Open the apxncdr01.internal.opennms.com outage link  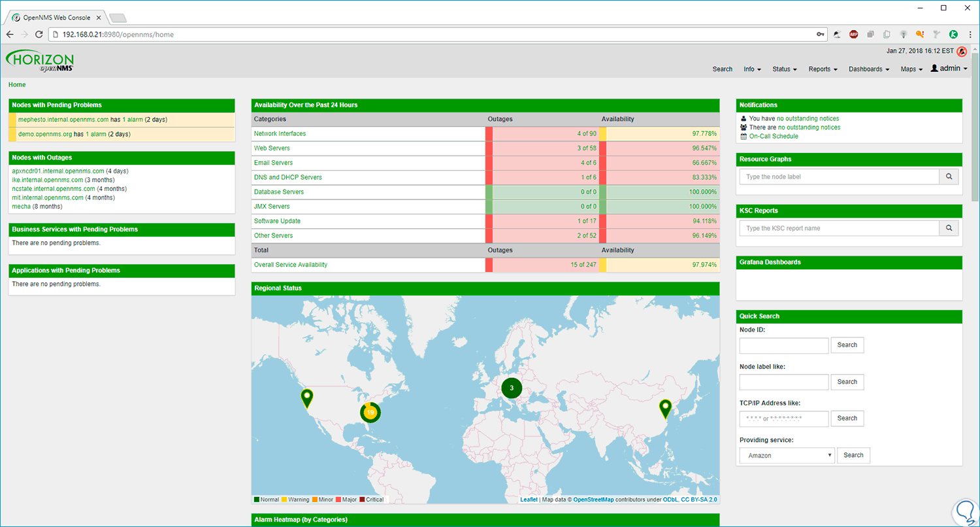pyautogui.click(x=58, y=171)
